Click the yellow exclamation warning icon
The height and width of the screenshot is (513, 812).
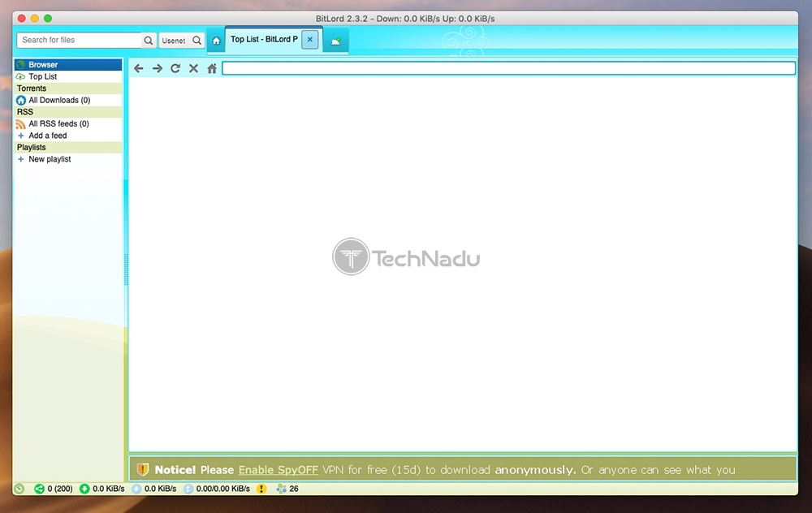tap(261, 489)
